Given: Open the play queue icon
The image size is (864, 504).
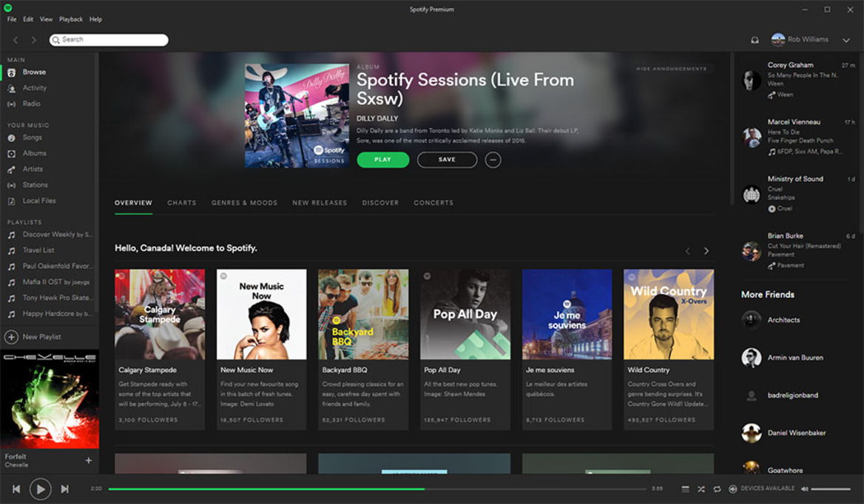Looking at the screenshot, I should (x=685, y=488).
